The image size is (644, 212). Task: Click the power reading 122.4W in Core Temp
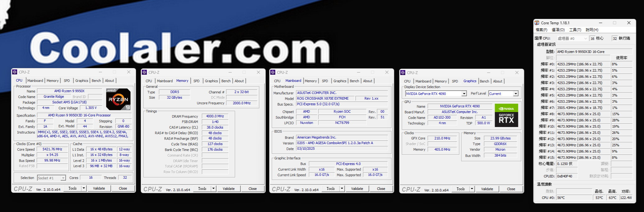click(626, 198)
